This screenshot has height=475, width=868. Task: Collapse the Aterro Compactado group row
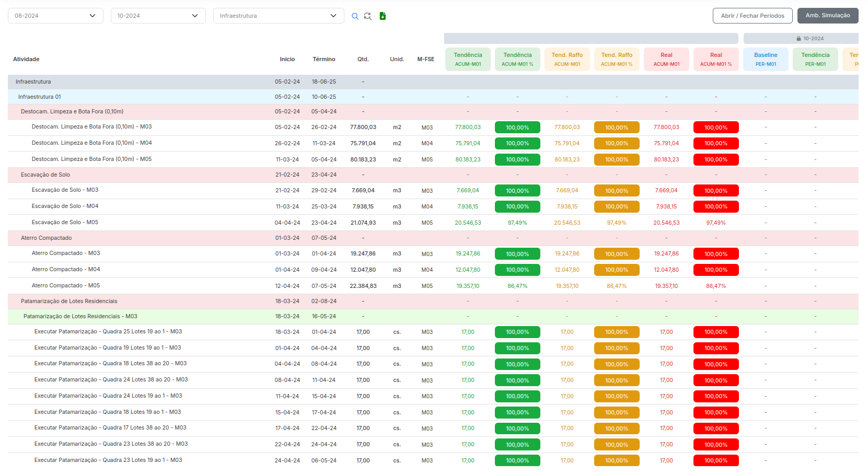click(47, 238)
